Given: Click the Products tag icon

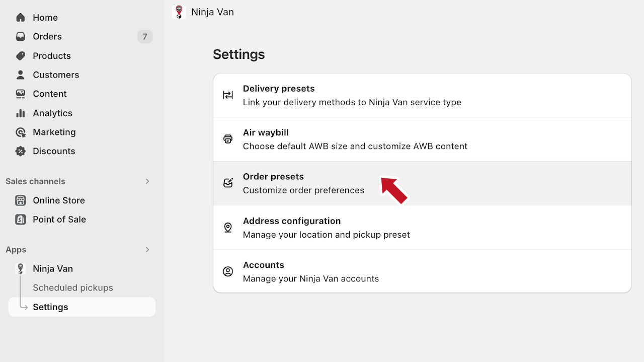Looking at the screenshot, I should tap(21, 56).
